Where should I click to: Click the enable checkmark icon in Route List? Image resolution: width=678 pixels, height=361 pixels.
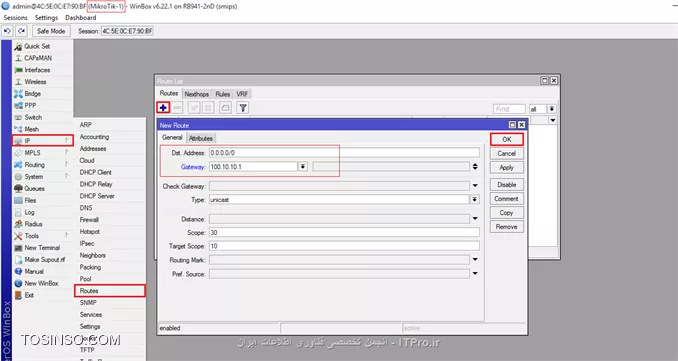[194, 108]
